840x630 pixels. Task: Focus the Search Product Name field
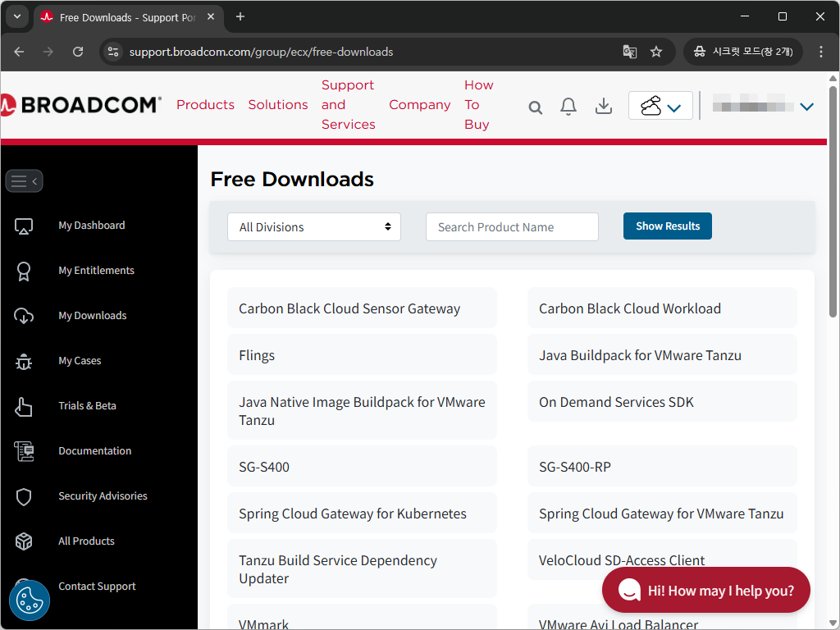click(512, 227)
